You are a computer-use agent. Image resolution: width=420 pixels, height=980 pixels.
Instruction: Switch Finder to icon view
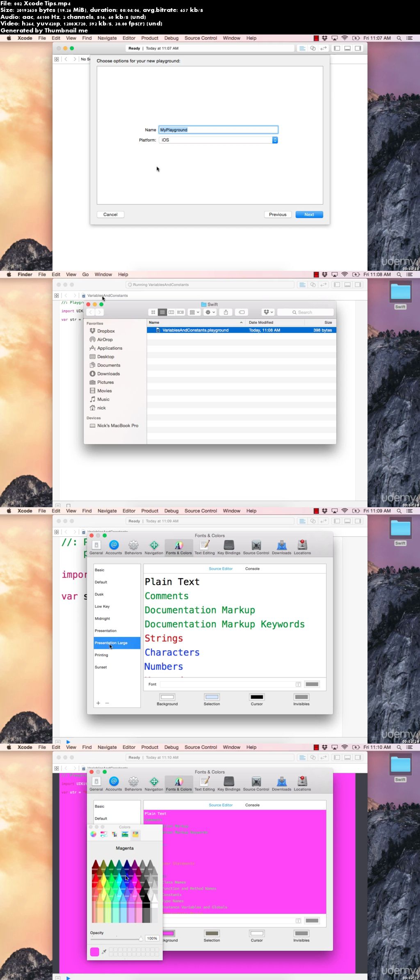coord(153,312)
